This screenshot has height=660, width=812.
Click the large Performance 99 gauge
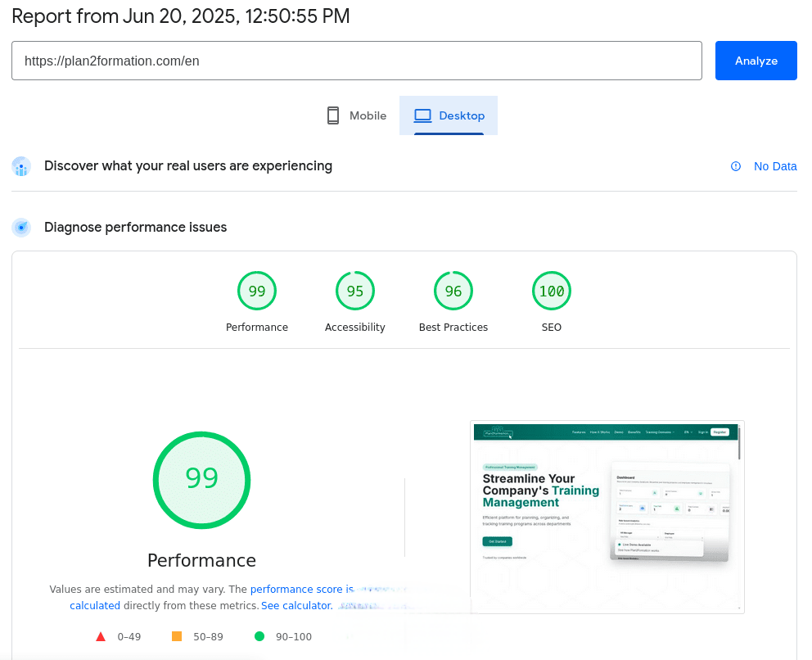point(201,480)
